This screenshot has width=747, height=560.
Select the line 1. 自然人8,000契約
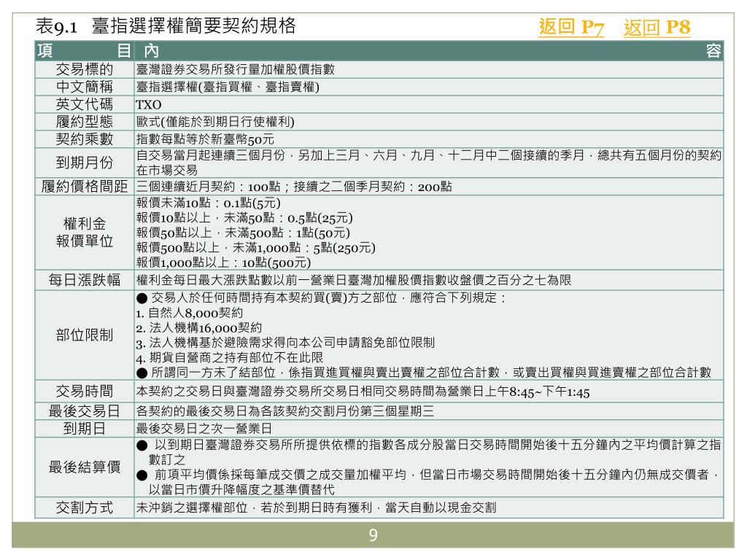(x=189, y=313)
